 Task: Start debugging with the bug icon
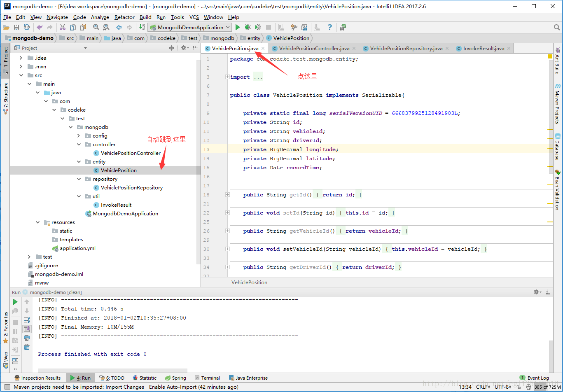point(247,27)
